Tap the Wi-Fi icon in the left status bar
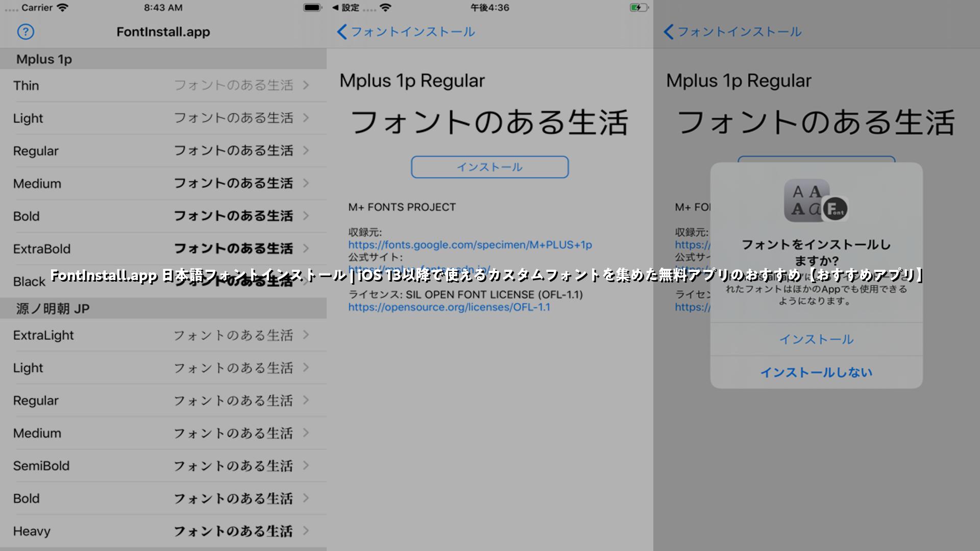This screenshot has width=980, height=551. pyautogui.click(x=62, y=8)
